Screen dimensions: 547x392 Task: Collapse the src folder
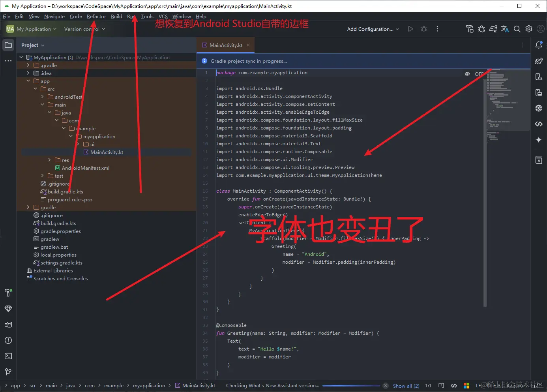click(36, 89)
